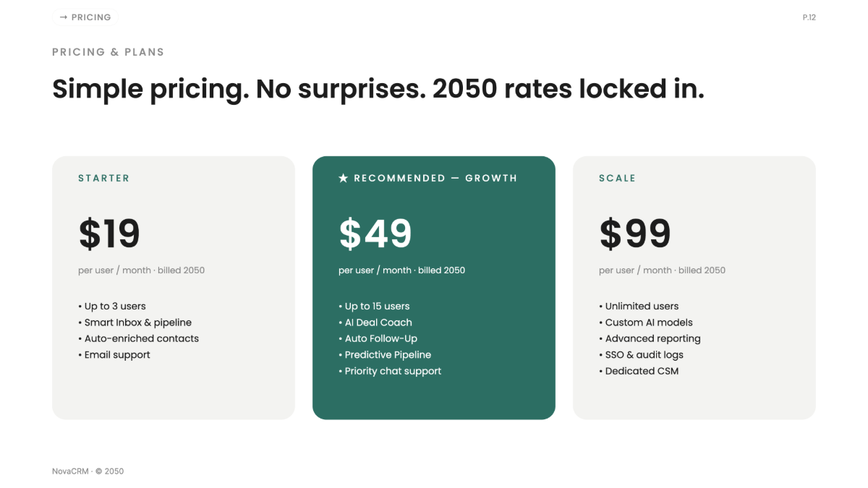Click the Custom AI models feature
868x488 pixels.
click(x=646, y=322)
